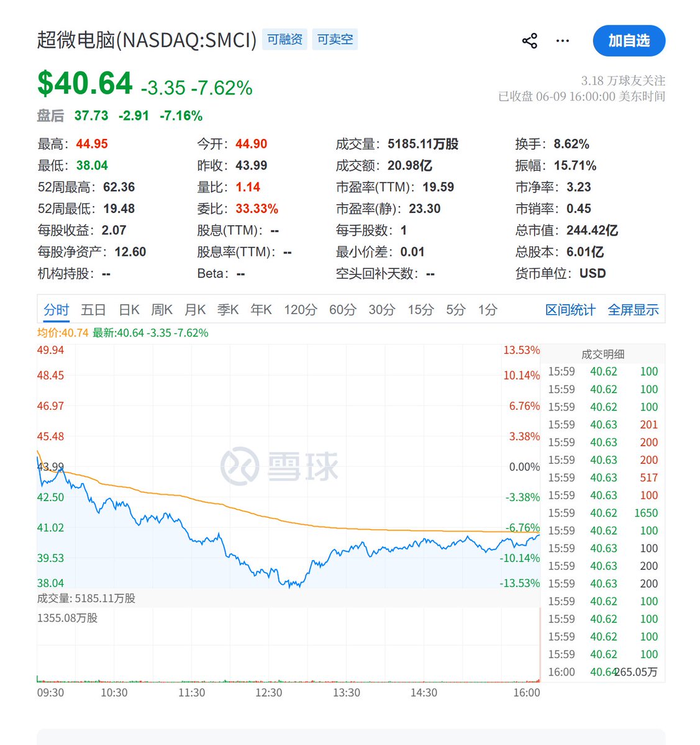Click the 52周最低 value 19.48
Image resolution: width=700 pixels, height=745 pixels.
point(119,209)
